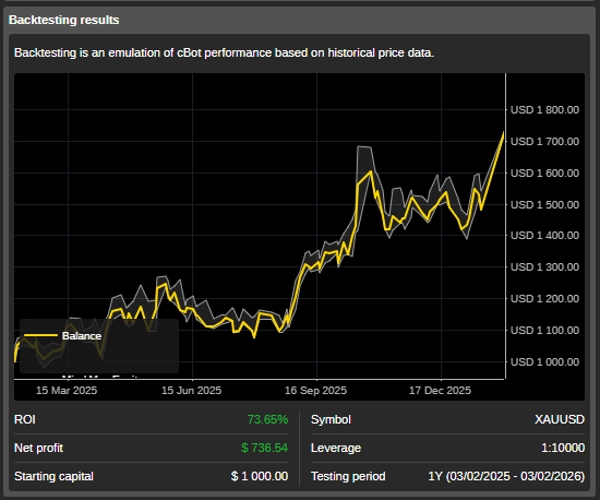Click the XAUUSD symbol value

click(560, 420)
